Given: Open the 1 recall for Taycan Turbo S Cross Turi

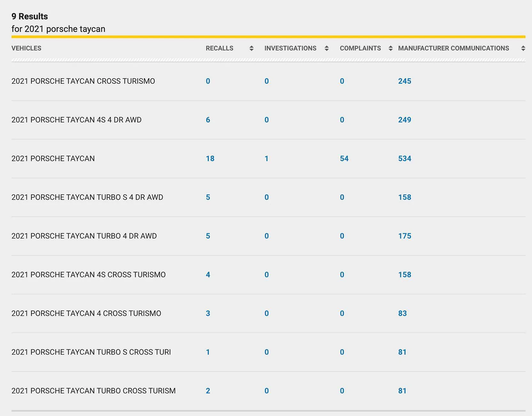Looking at the screenshot, I should [x=208, y=352].
